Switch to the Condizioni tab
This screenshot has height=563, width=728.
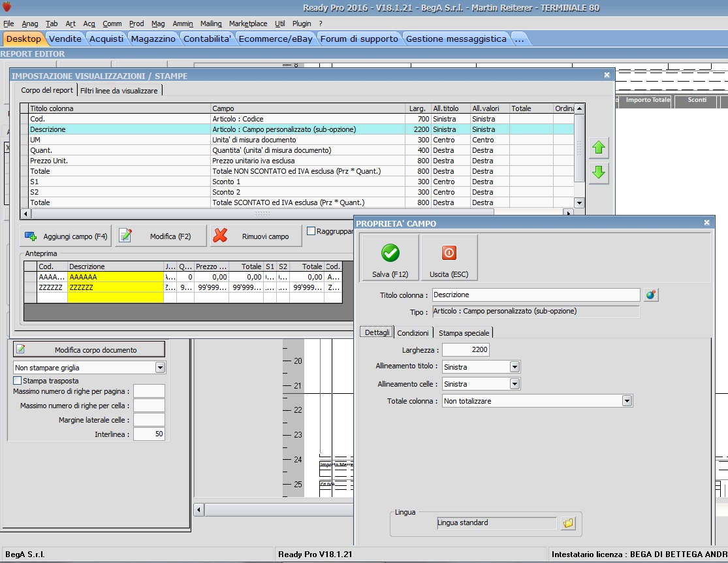click(413, 333)
